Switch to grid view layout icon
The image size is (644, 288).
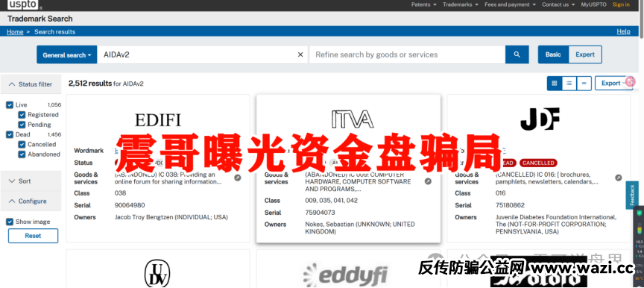click(555, 83)
